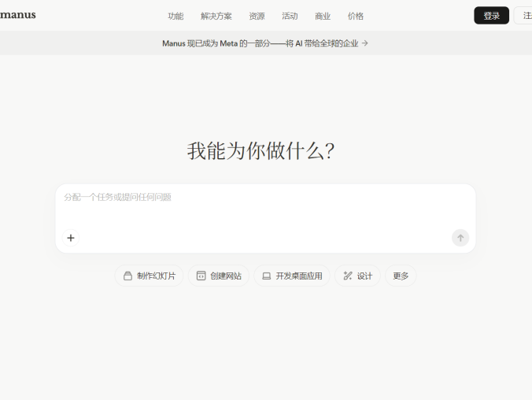This screenshot has width=532, height=400.
Task: Click the 我能为你做什么? heading
Action: pyautogui.click(x=260, y=151)
